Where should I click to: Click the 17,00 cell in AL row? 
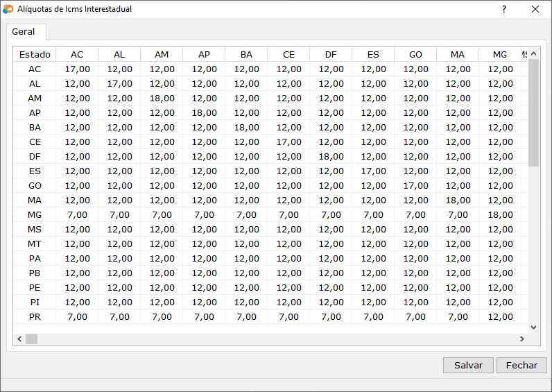[x=119, y=84]
